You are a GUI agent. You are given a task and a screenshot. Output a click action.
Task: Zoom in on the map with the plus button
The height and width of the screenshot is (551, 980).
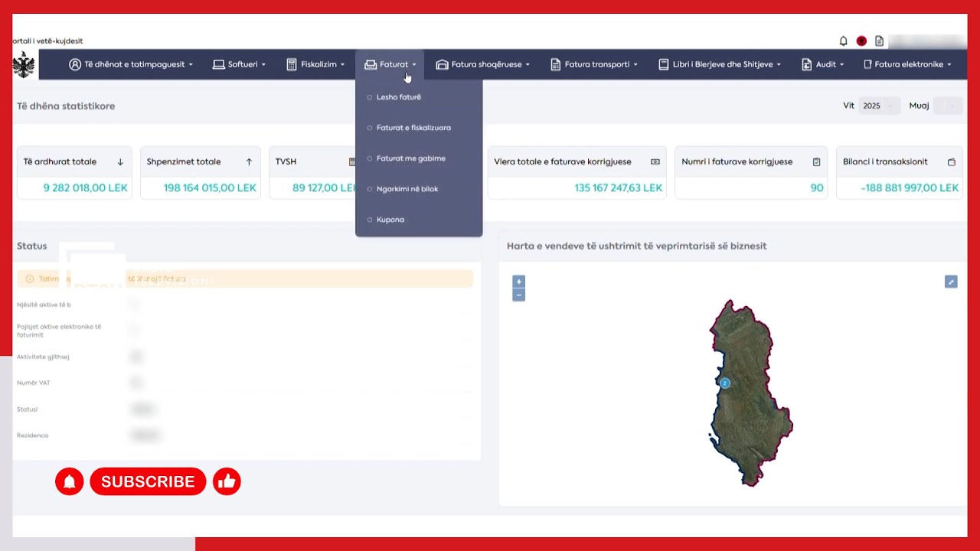(518, 282)
